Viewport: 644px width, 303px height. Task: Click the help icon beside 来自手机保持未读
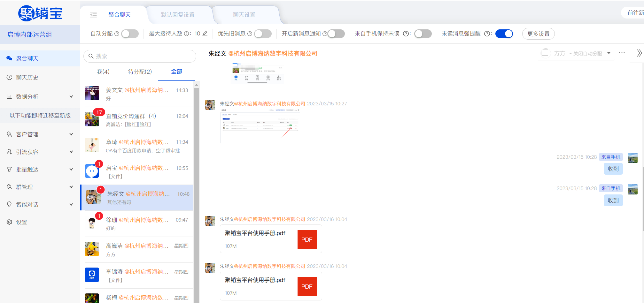[x=406, y=34]
